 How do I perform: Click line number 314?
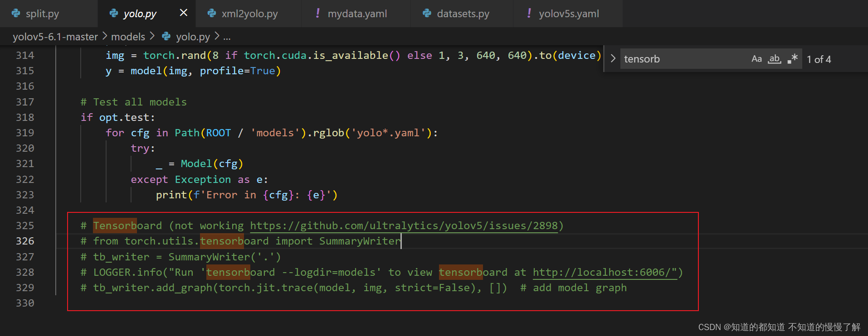25,55
